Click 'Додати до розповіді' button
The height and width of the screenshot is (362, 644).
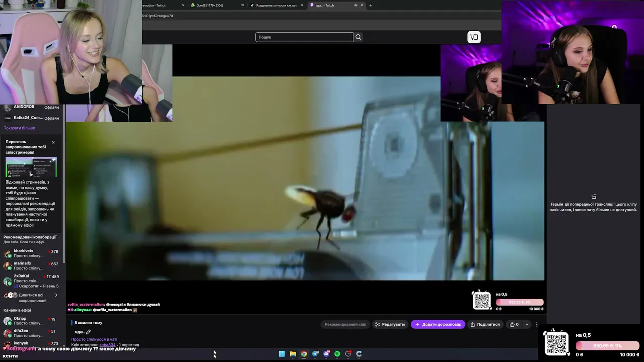pyautogui.click(x=438, y=325)
